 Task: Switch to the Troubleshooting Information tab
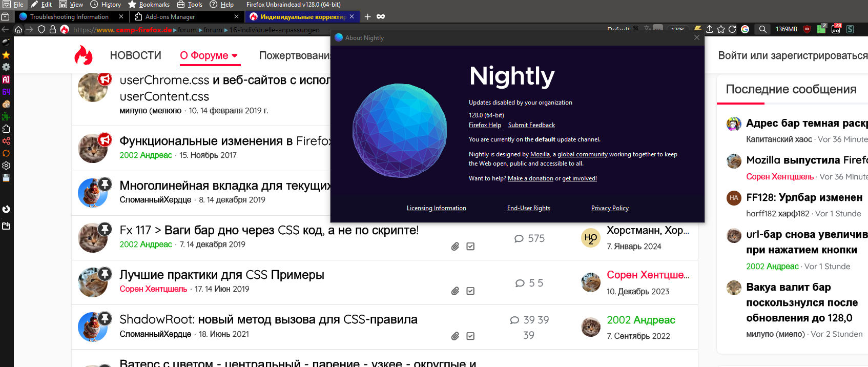71,17
